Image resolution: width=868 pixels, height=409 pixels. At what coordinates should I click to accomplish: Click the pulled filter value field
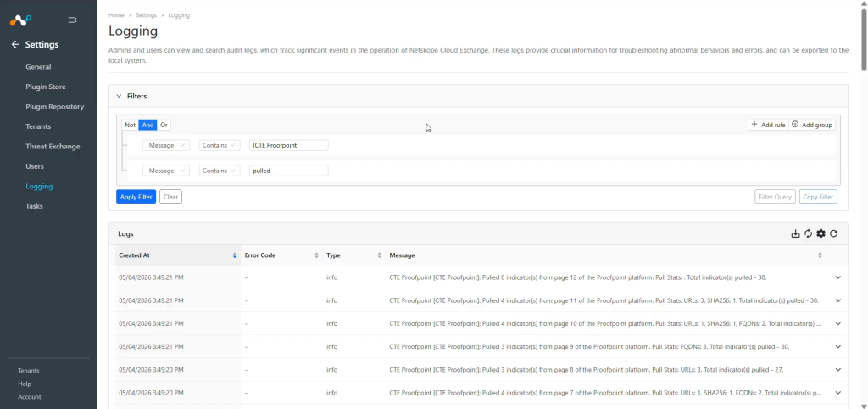(x=288, y=171)
